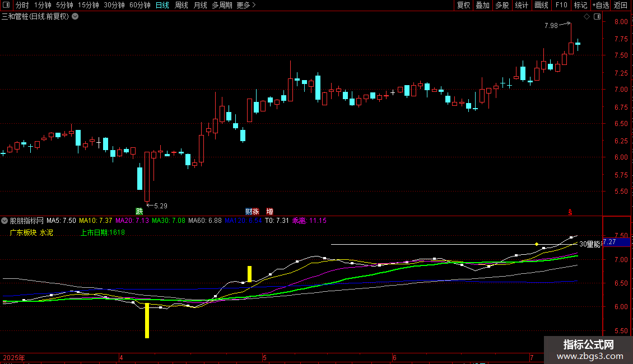The image size is (633, 364).
Task: Select the 日线 daily period
Action: (x=162, y=5)
